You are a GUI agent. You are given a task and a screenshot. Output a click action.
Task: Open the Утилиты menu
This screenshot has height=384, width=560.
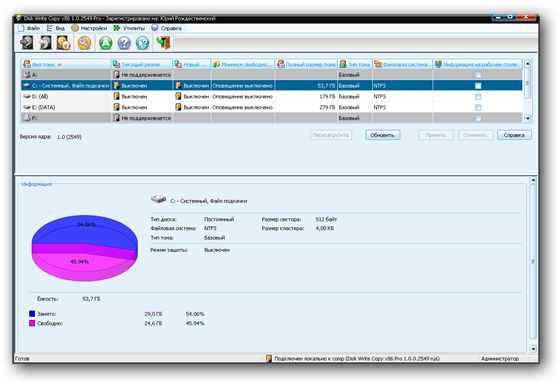[129, 28]
